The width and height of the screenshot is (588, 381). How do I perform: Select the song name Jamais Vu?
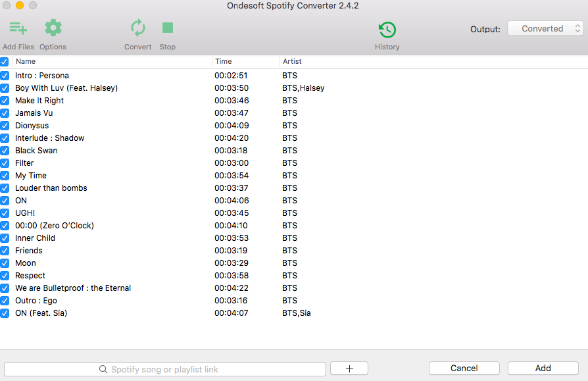[x=34, y=113]
